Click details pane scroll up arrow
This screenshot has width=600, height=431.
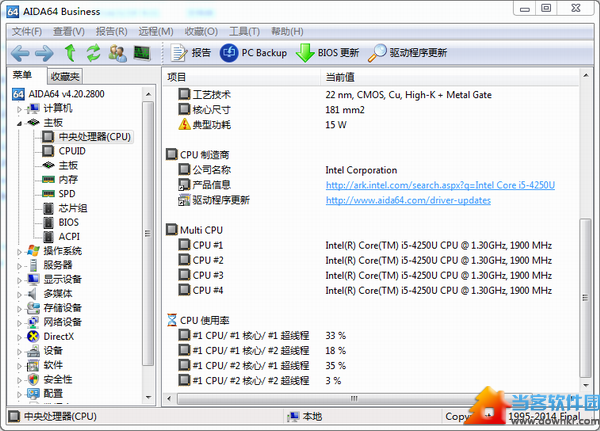(586, 75)
